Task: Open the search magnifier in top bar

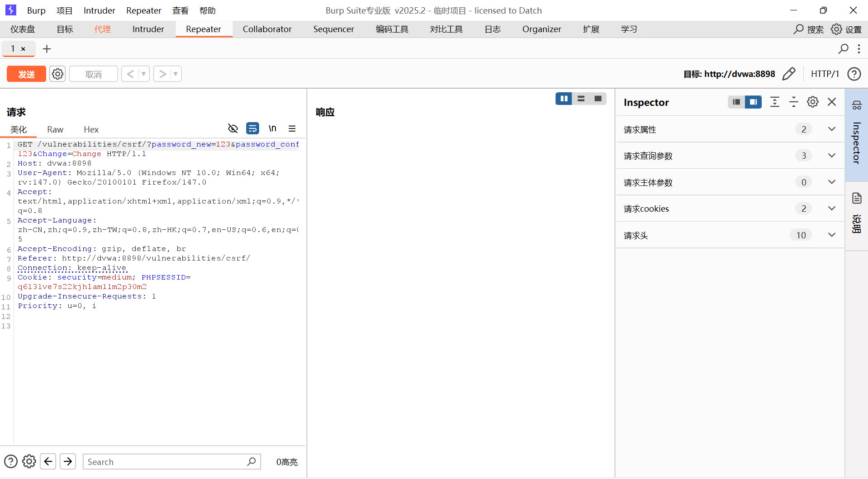Action: [x=799, y=29]
